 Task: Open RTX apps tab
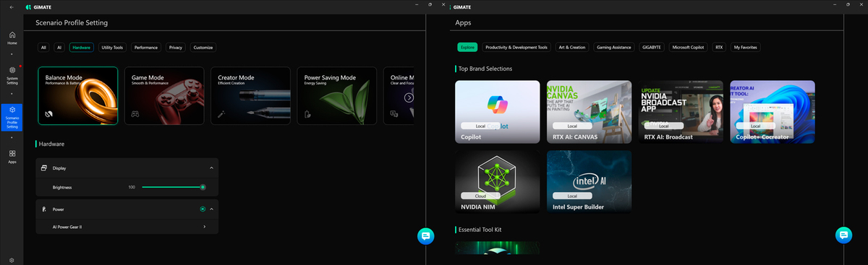[x=719, y=48]
